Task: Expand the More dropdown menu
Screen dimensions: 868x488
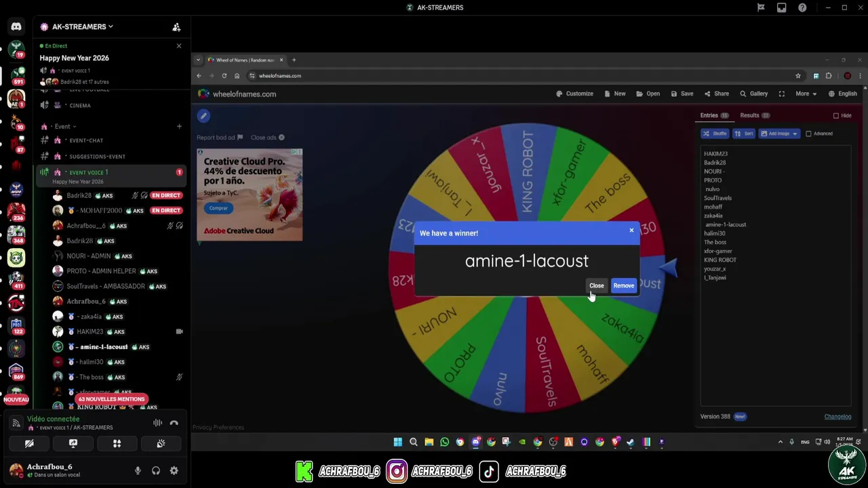Action: click(806, 94)
